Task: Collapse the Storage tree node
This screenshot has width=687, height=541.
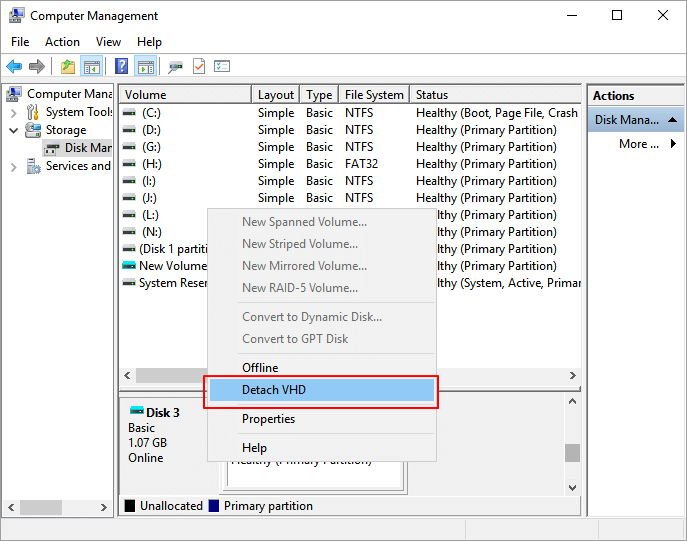Action: [14, 130]
